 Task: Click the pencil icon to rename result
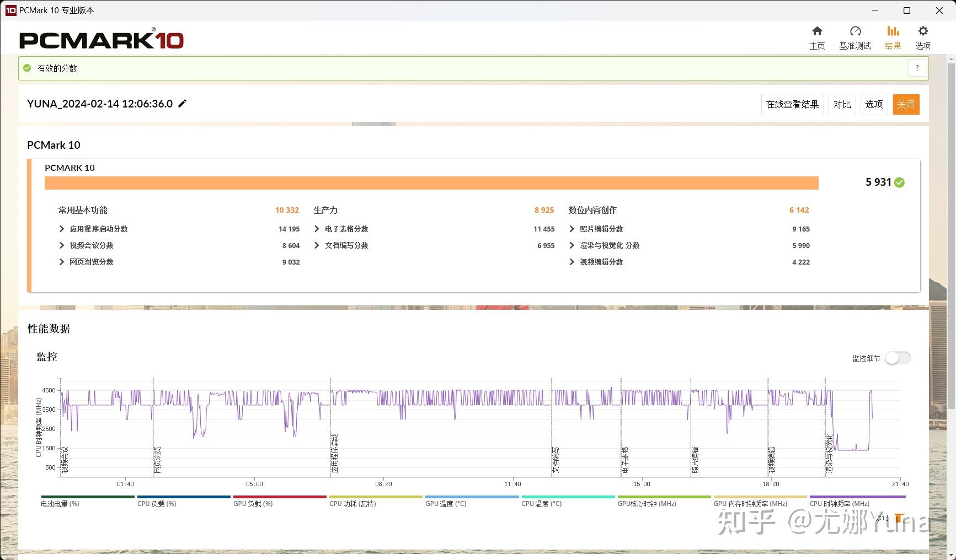(x=182, y=104)
